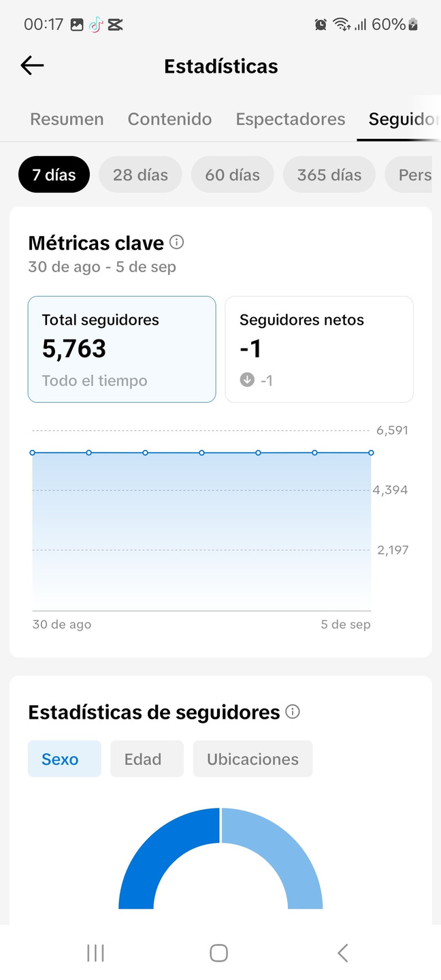This screenshot has height=980, width=441.
Task: Switch to the Contenido tab
Action: [169, 119]
